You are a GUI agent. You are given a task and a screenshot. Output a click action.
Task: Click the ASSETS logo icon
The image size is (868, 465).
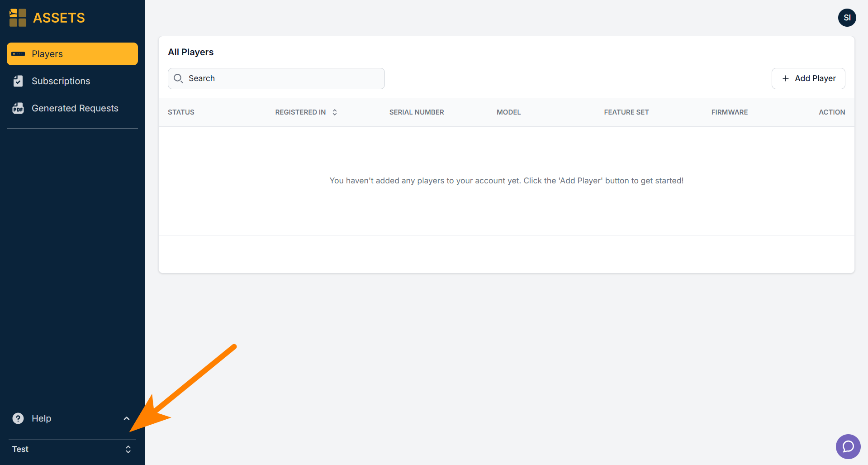18,18
